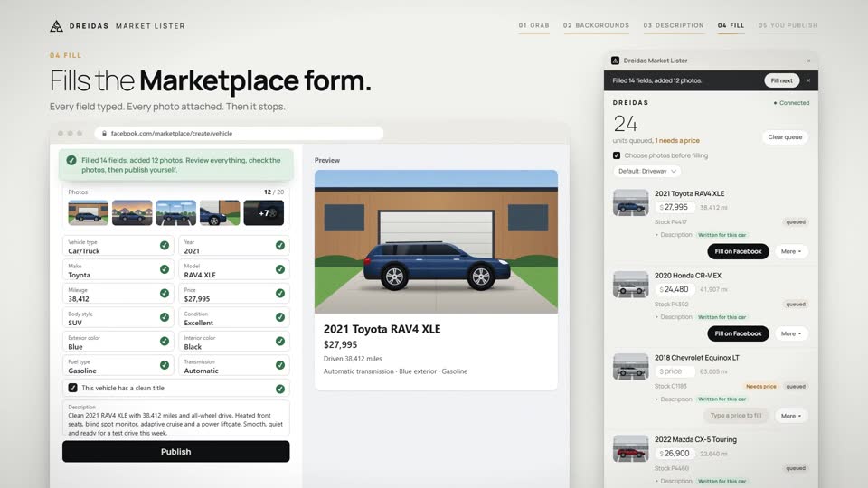Screen dimensions: 868x488
Task: Click the Fuel type green checkmark
Action: point(165,365)
